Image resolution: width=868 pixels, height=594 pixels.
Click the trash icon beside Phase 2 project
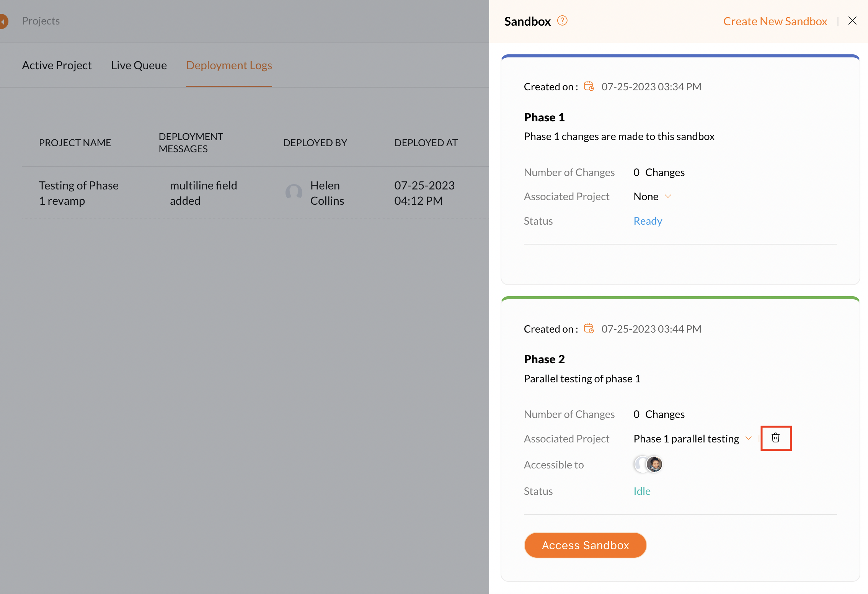pos(775,438)
